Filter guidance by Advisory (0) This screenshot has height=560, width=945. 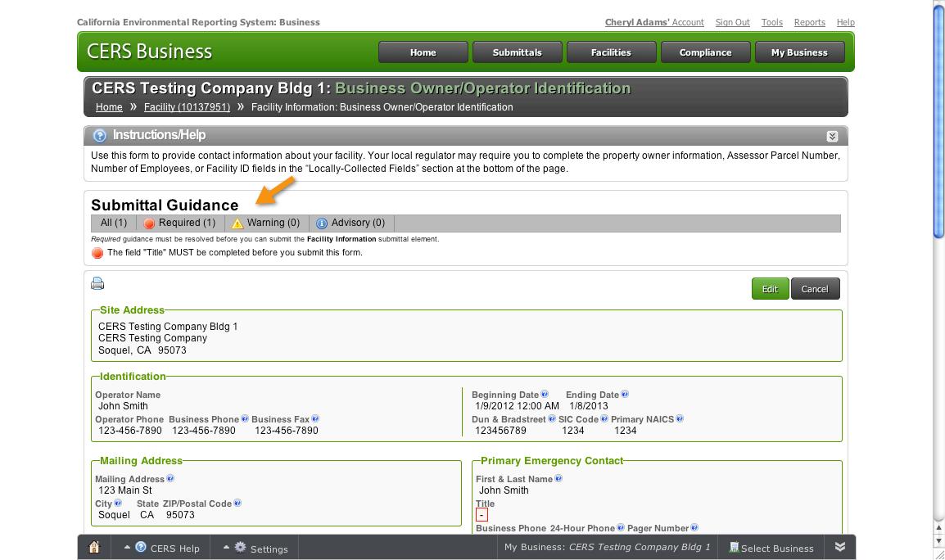tap(351, 223)
